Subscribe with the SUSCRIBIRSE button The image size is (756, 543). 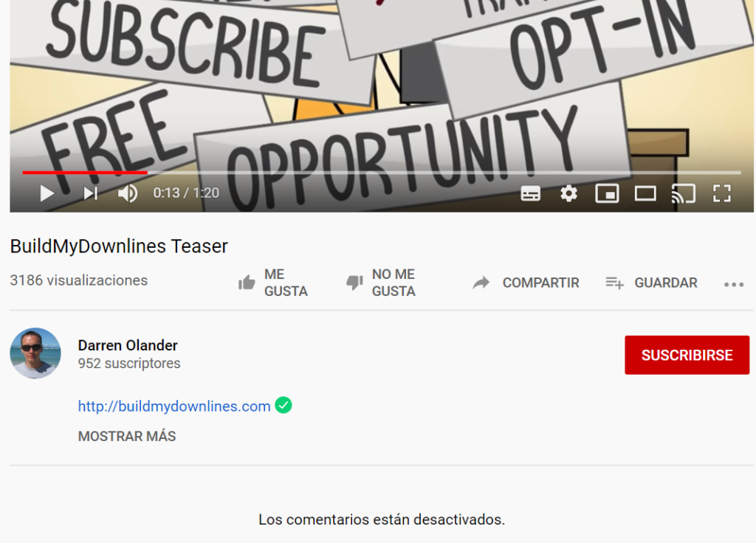pyautogui.click(x=687, y=355)
